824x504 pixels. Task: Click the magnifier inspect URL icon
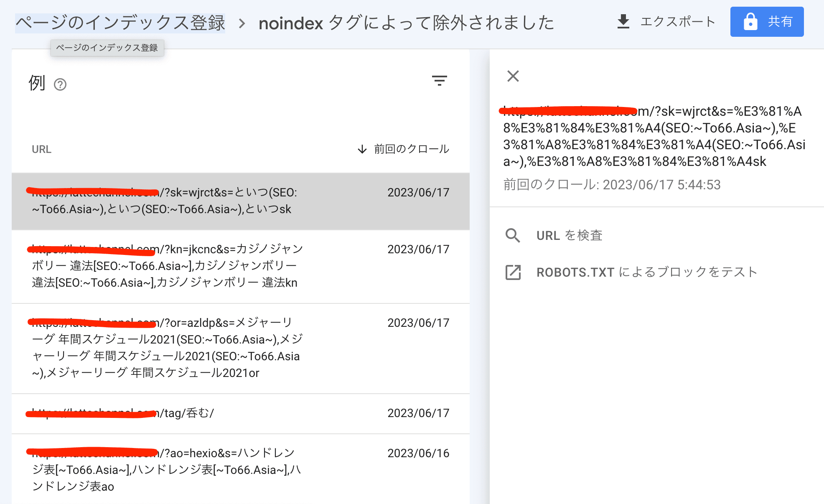pos(513,235)
